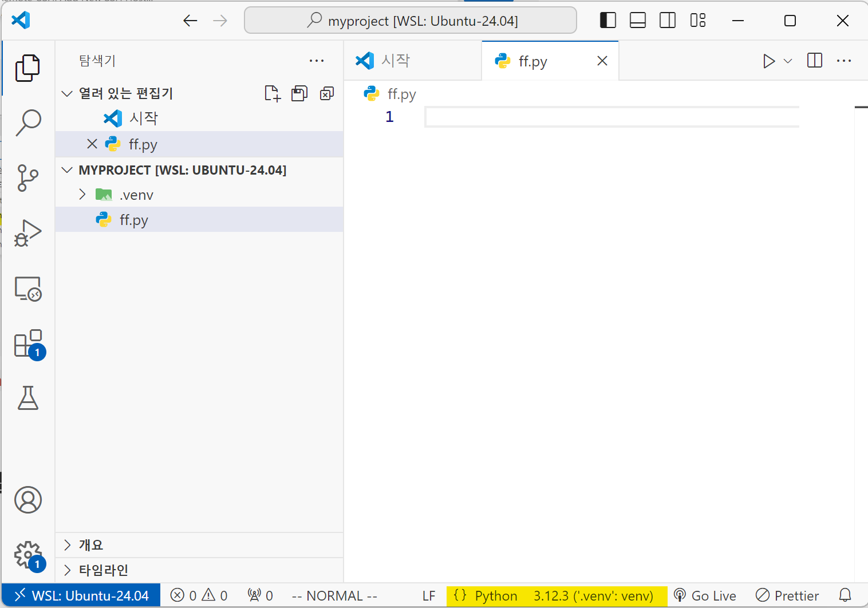
Task: Select the ff.py editor tab
Action: (x=532, y=61)
